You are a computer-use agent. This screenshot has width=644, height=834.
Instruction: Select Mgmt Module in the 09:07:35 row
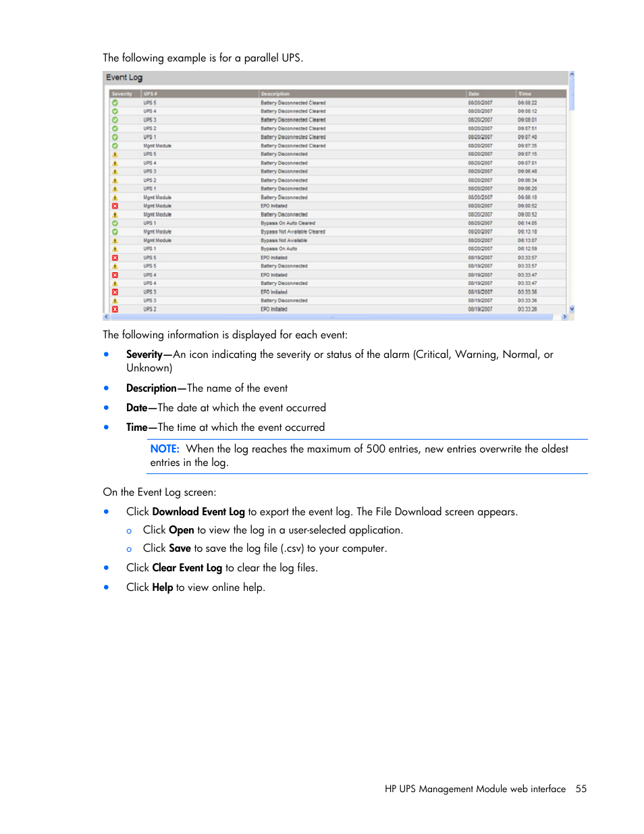click(157, 146)
